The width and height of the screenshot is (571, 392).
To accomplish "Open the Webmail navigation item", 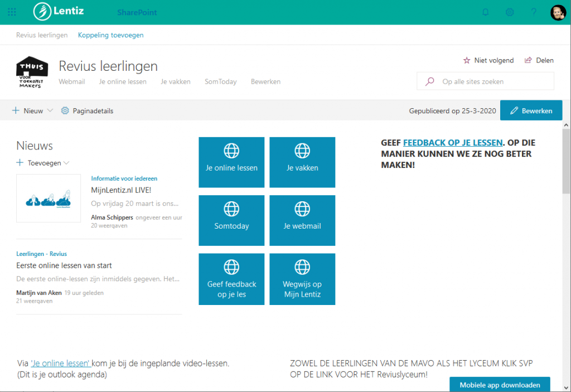I will click(x=72, y=81).
